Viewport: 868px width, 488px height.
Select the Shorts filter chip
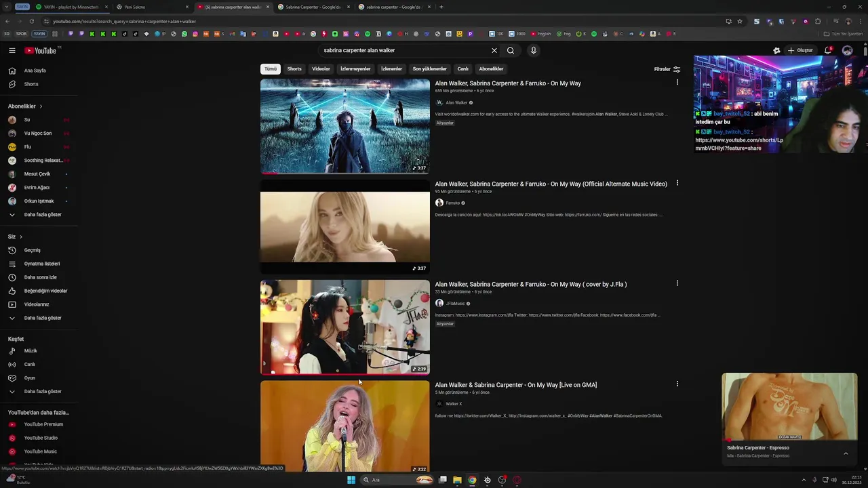294,69
